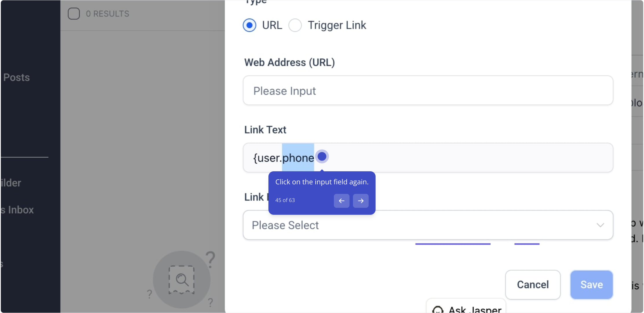Click the blue hotspot pulse dot
The image size is (644, 313).
tap(322, 156)
